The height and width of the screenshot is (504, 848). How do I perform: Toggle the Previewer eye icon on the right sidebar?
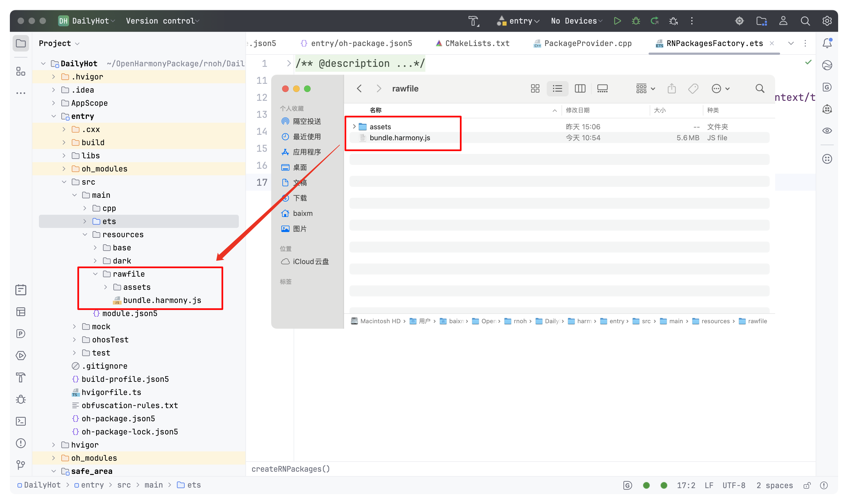point(827,131)
